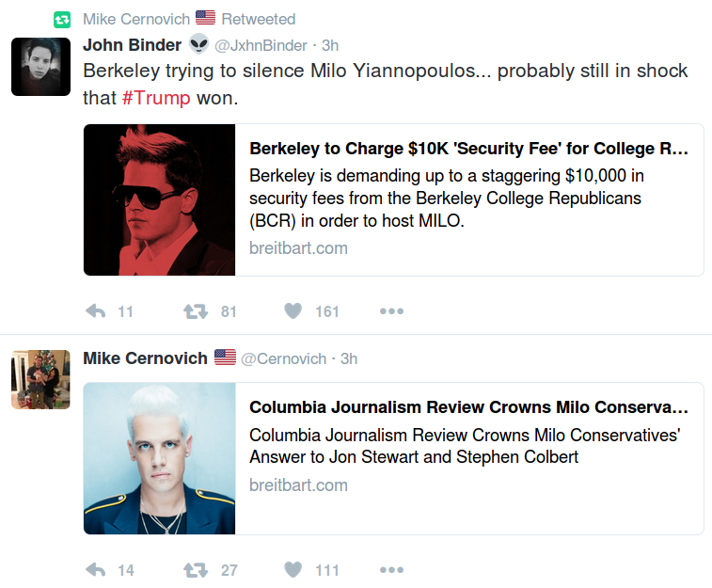Open John Binder's tweet timestamp 3h
712x588 pixels.
point(330,45)
